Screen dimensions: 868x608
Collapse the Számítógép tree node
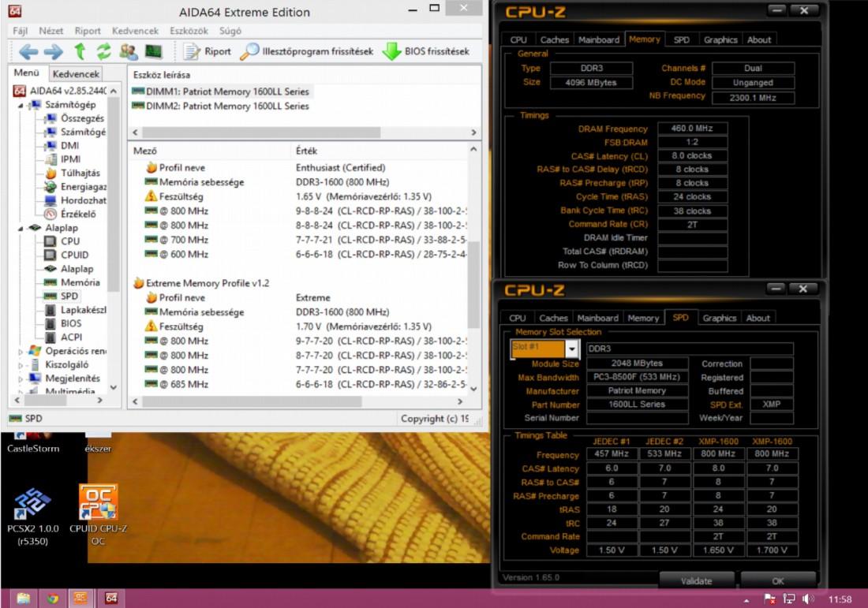[x=21, y=105]
